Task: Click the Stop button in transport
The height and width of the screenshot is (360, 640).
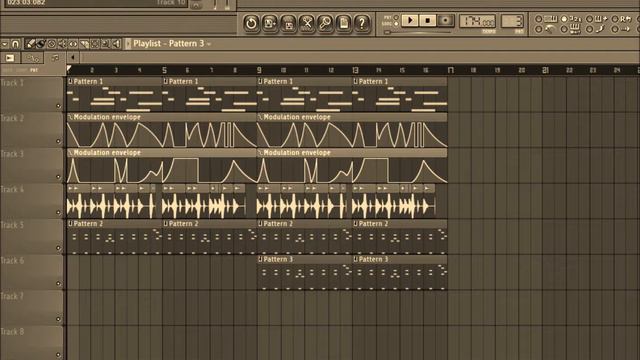Action: coord(428,20)
